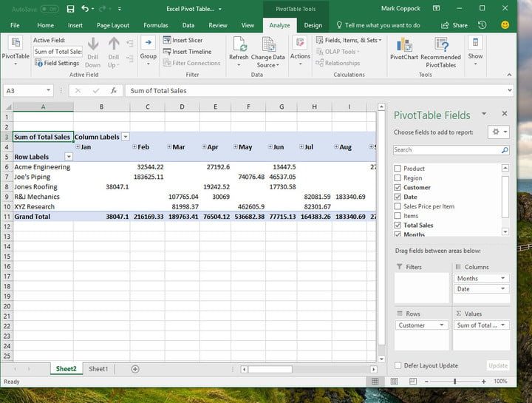Uncheck the Customer field checkbox
The width and height of the screenshot is (532, 403).
click(x=398, y=188)
